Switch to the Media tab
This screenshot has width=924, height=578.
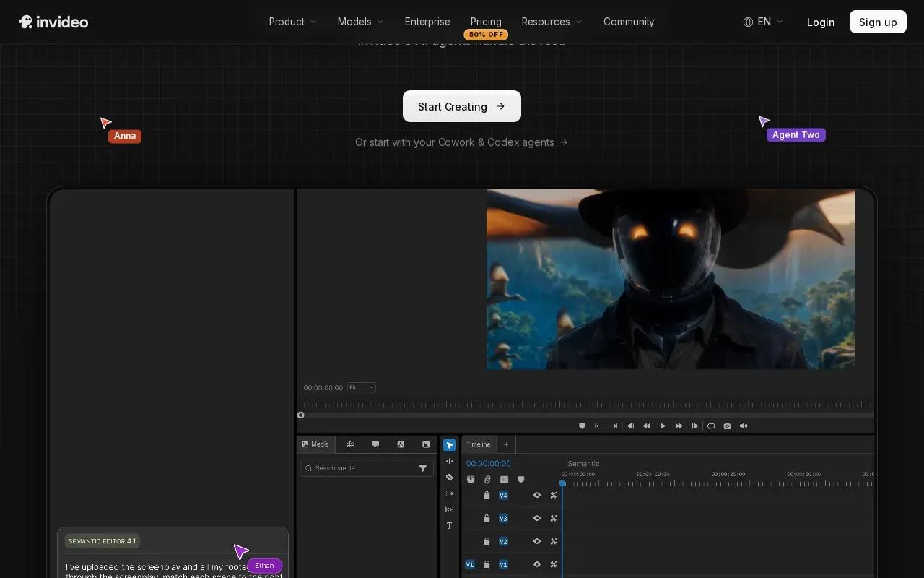pos(315,444)
